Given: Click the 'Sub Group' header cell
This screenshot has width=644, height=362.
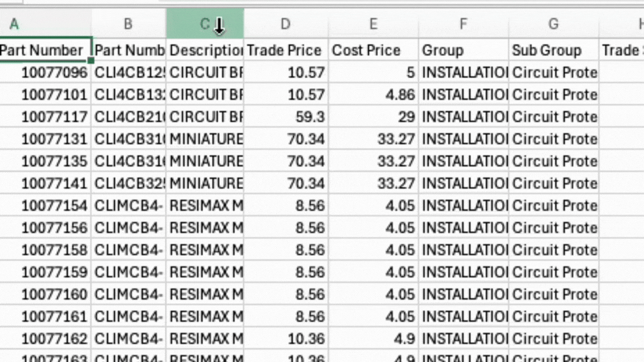Looking at the screenshot, I should click(x=553, y=50).
